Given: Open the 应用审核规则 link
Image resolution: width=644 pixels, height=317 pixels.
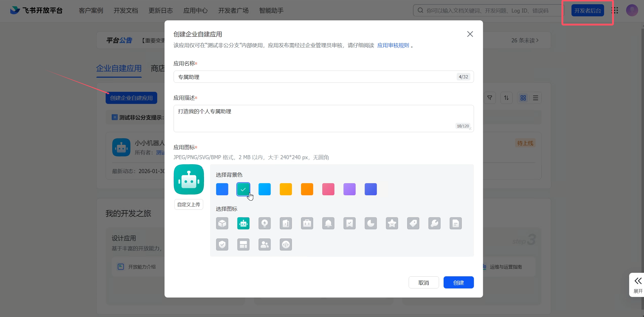Looking at the screenshot, I should tap(393, 45).
